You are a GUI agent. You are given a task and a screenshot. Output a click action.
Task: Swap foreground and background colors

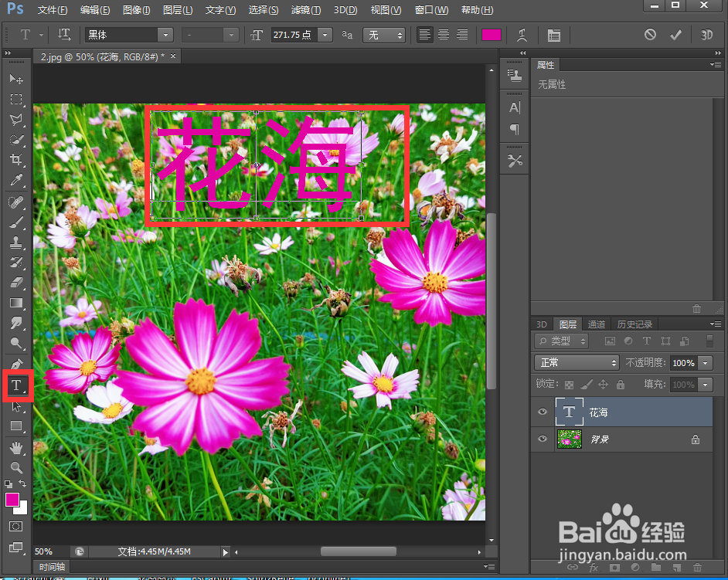pyautogui.click(x=22, y=483)
